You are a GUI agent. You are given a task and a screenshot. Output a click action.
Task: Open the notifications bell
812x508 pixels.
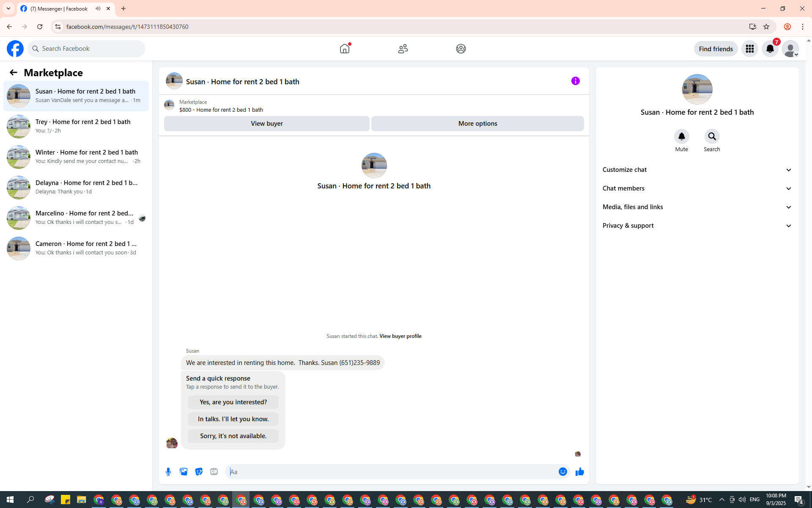[770, 49]
